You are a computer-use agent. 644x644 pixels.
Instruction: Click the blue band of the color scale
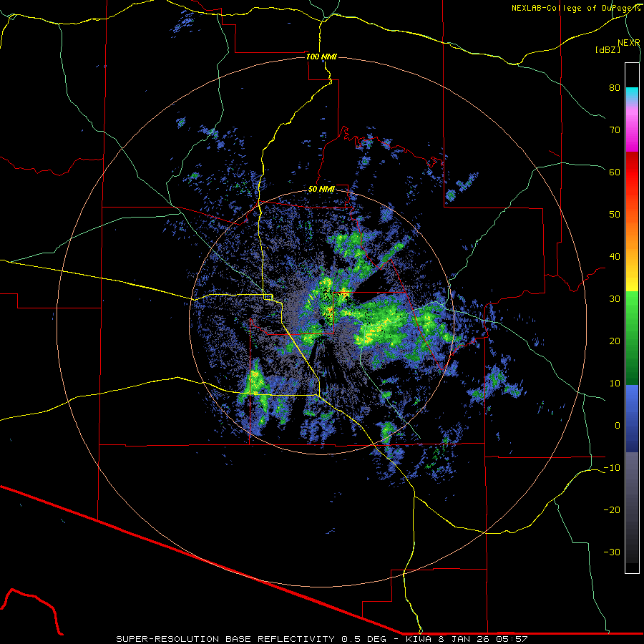[x=632, y=418]
